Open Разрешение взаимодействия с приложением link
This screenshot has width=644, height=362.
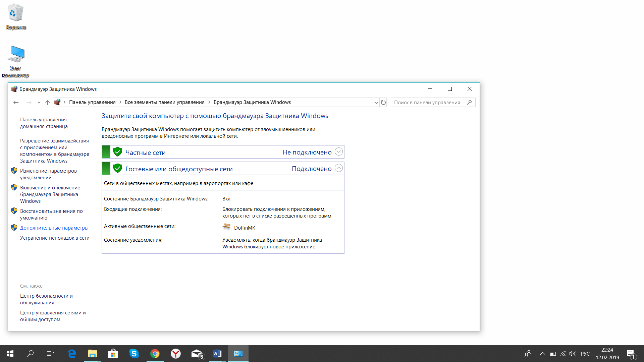[55, 151]
